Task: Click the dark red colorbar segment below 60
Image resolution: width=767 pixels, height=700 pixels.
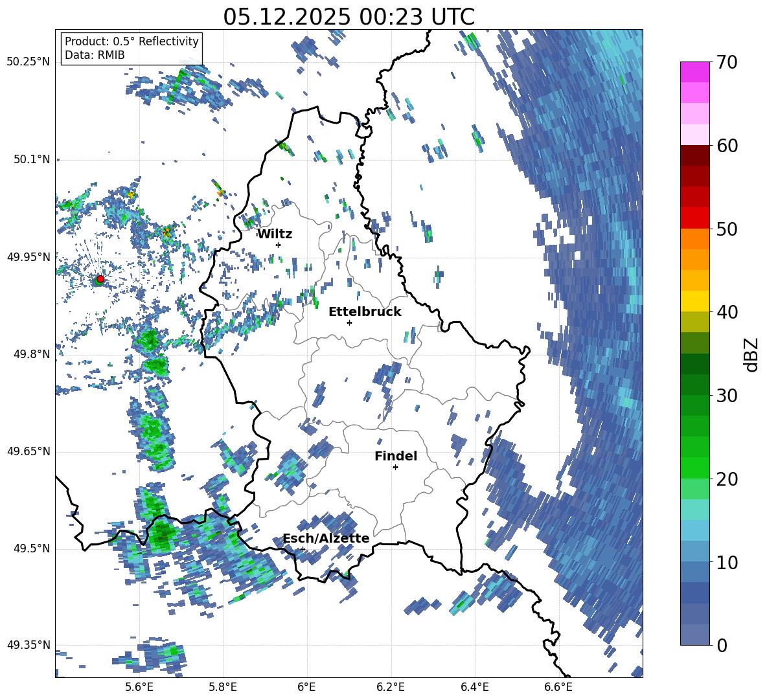Action: (694, 155)
